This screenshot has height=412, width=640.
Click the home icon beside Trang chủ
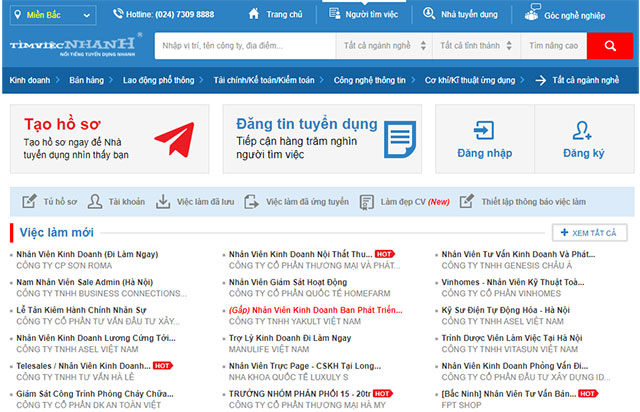[254, 14]
